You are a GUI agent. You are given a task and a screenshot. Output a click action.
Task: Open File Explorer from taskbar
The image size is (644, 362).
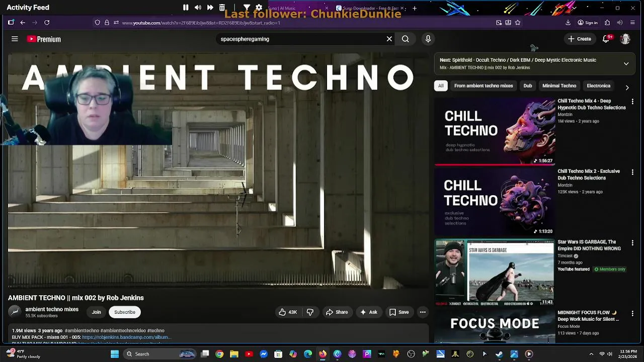pos(234,354)
